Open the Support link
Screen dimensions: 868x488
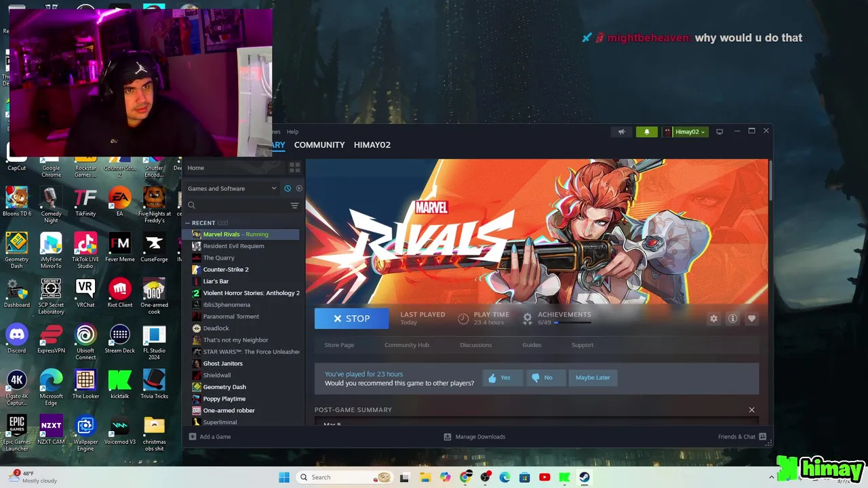tap(583, 345)
